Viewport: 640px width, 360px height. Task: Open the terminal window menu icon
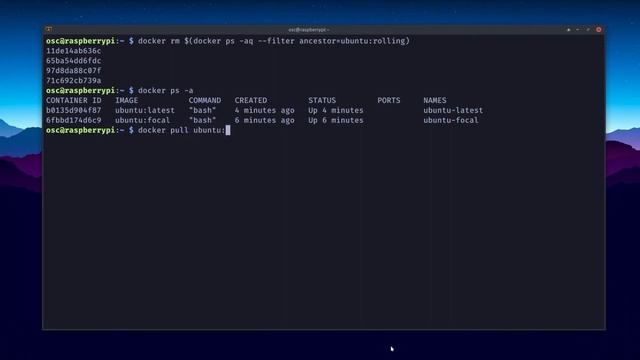(x=49, y=29)
